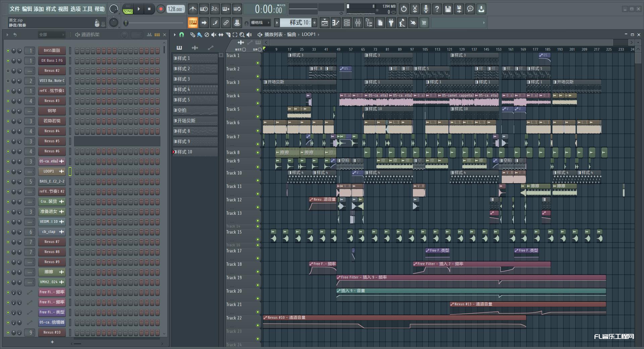Open the shopping cart store icon
Viewport: 644px width, 349px height.
[x=424, y=23]
